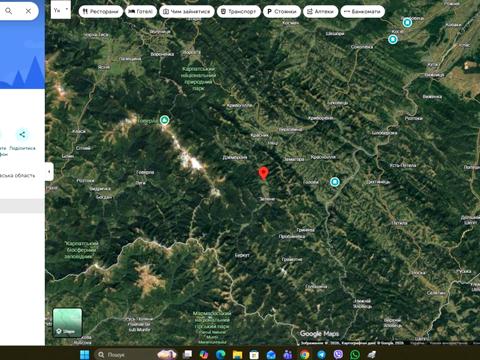Image resolution: width=480 pixels, height=360 pixels.
Task: Open File Explorer from taskbar
Action: click(x=237, y=354)
